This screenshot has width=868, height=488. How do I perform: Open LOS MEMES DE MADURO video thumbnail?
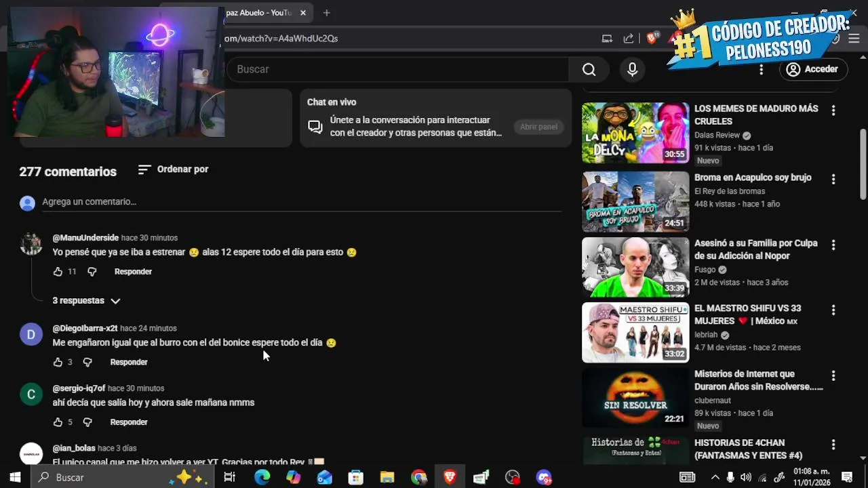(635, 133)
